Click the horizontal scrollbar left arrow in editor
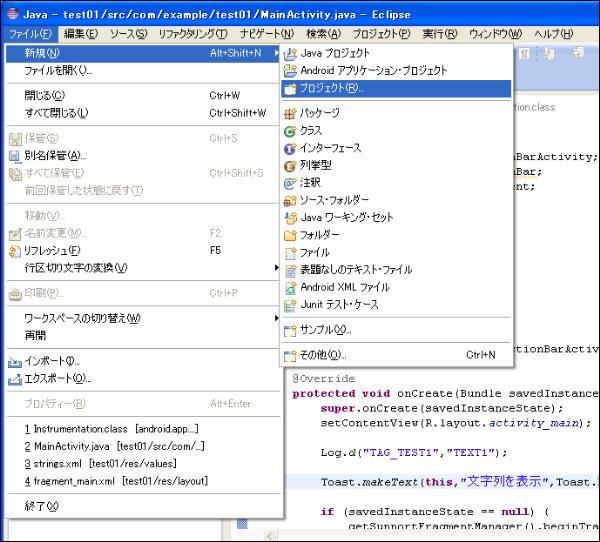Viewport: 600px width, 542px height. (270, 536)
